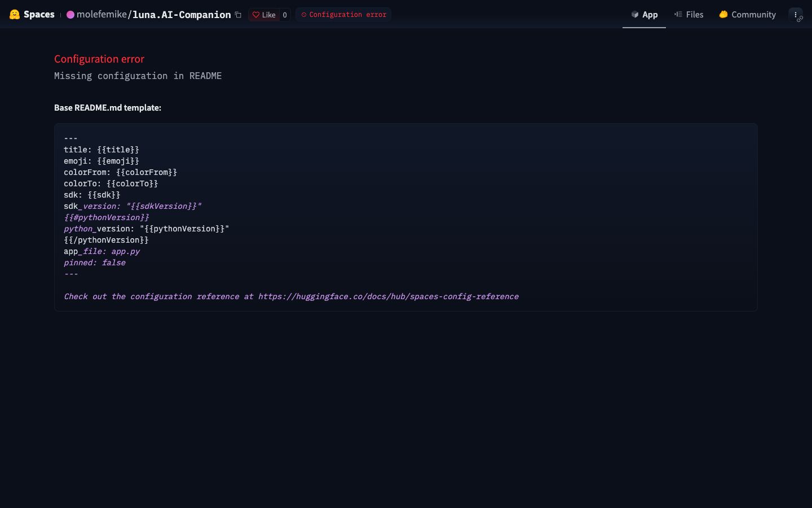Click the 'title: {{title}}' template line
Image resolution: width=812 pixels, height=508 pixels.
pyautogui.click(x=101, y=150)
